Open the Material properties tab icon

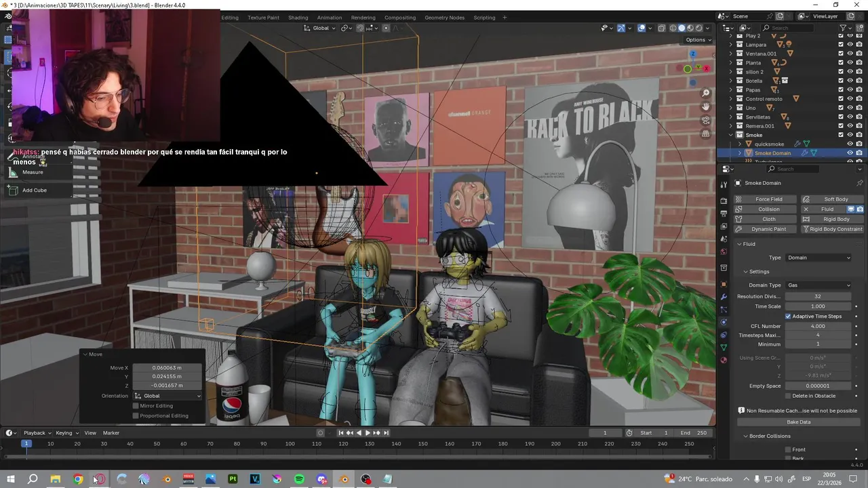(x=724, y=360)
